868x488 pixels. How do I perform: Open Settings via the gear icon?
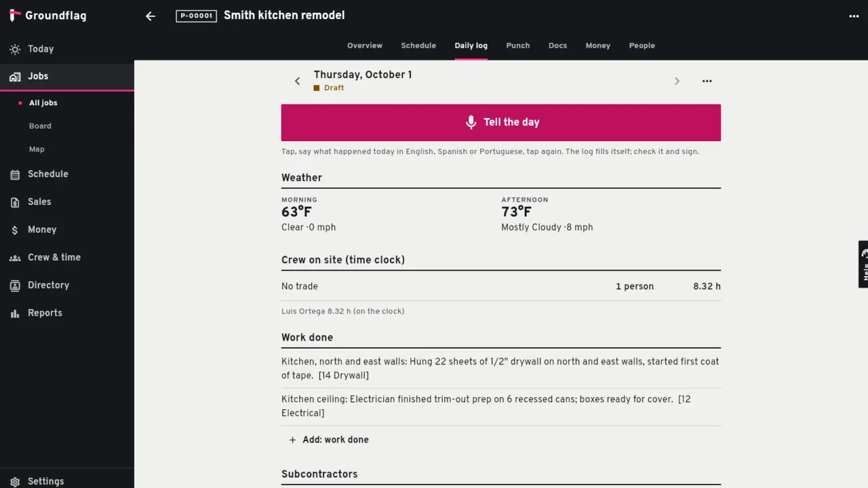click(15, 481)
